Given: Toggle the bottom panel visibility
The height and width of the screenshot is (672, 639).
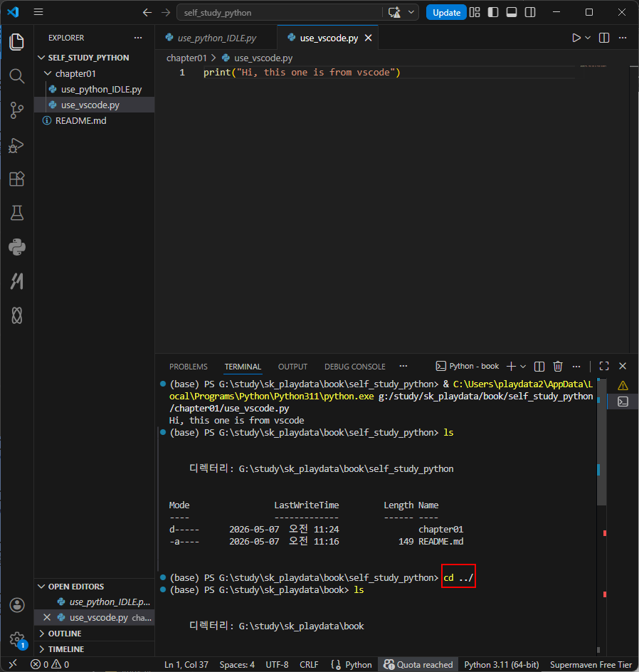Looking at the screenshot, I should 512,12.
